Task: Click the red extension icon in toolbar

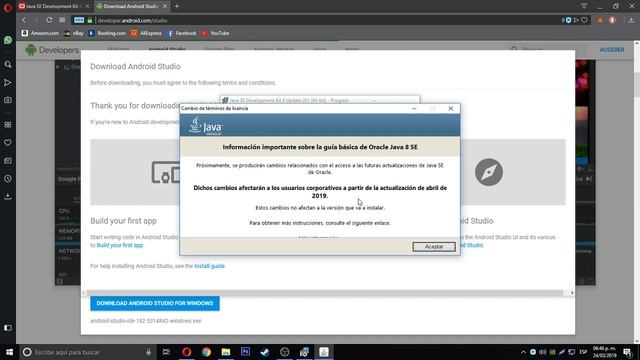Action: click(612, 20)
